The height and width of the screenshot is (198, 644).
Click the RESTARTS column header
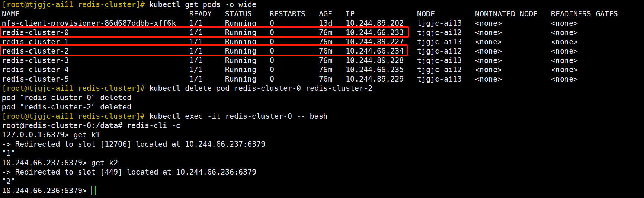point(288,14)
